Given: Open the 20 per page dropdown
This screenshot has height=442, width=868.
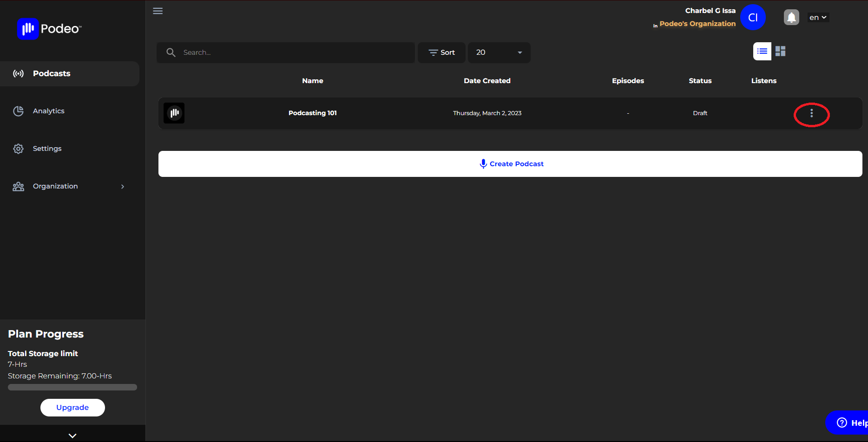Looking at the screenshot, I should tap(499, 52).
